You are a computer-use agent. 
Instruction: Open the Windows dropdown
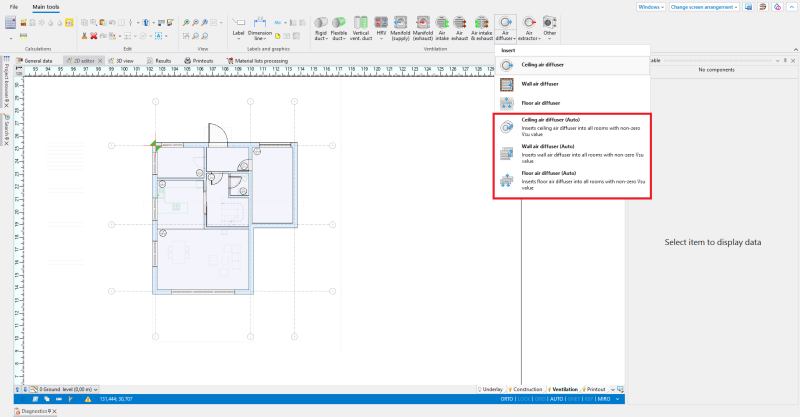[x=651, y=7]
